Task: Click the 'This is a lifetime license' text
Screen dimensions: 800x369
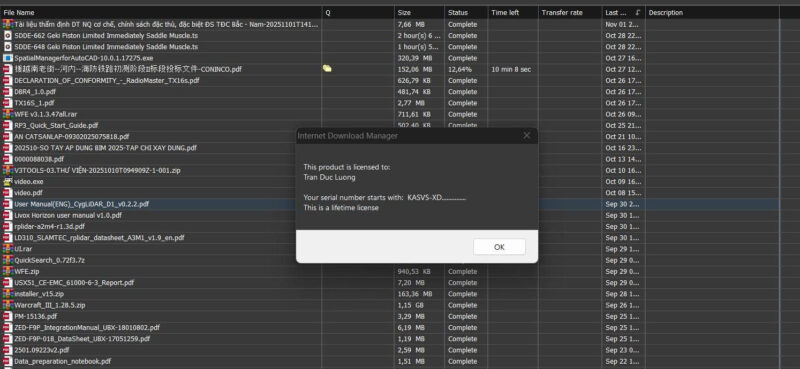Action: click(341, 208)
